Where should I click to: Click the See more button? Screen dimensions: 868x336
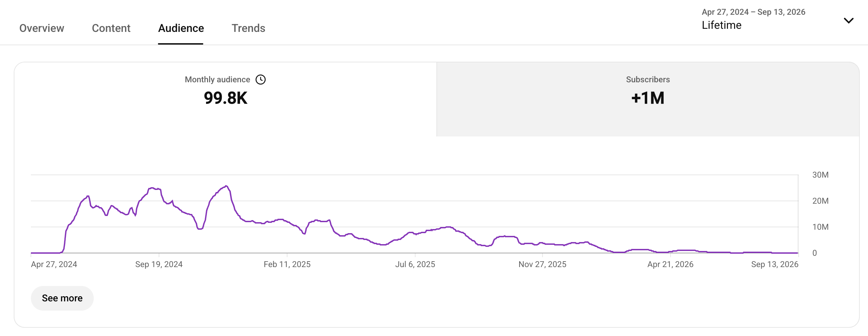click(x=62, y=298)
